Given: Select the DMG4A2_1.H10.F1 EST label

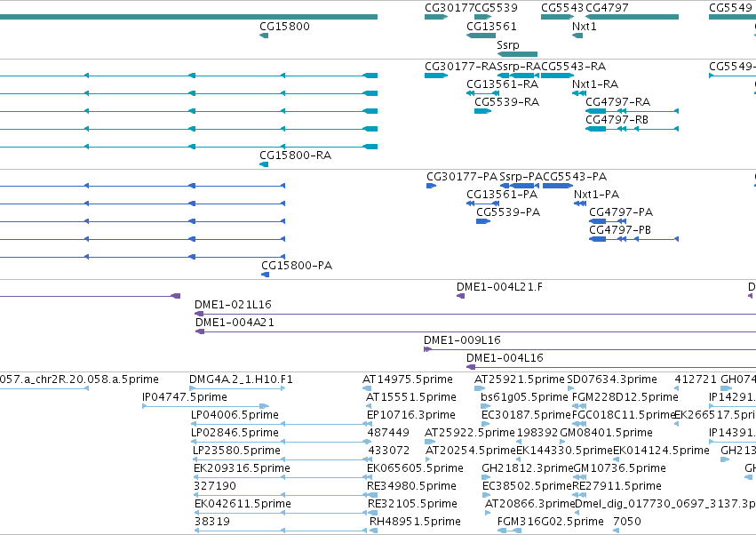Looking at the screenshot, I should click(241, 380).
